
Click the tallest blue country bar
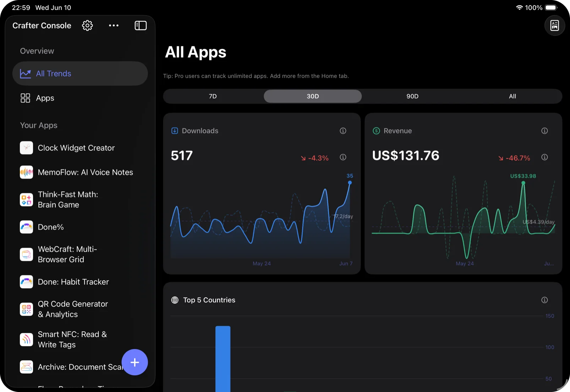point(223,359)
